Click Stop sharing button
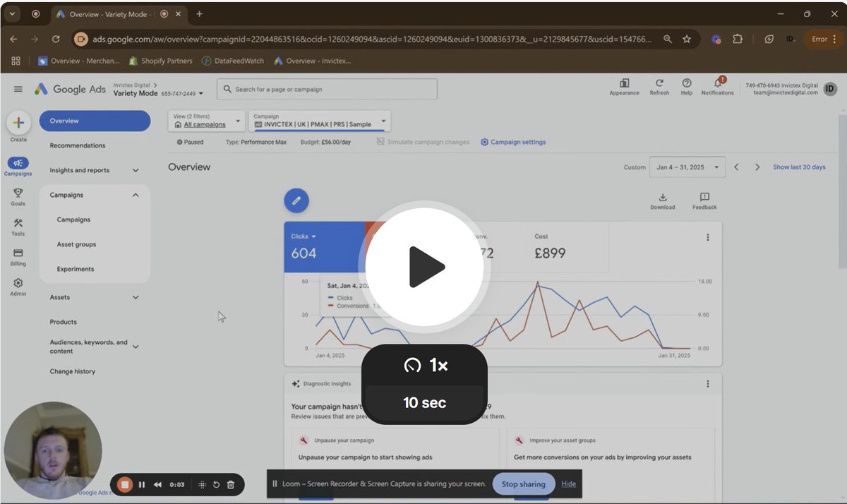 pyautogui.click(x=523, y=484)
